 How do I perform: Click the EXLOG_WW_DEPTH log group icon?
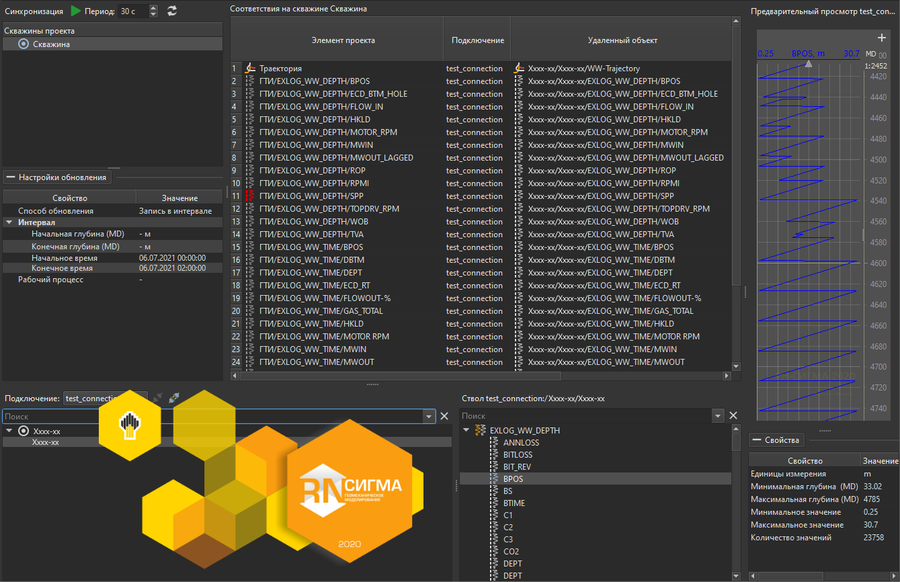[x=480, y=431]
